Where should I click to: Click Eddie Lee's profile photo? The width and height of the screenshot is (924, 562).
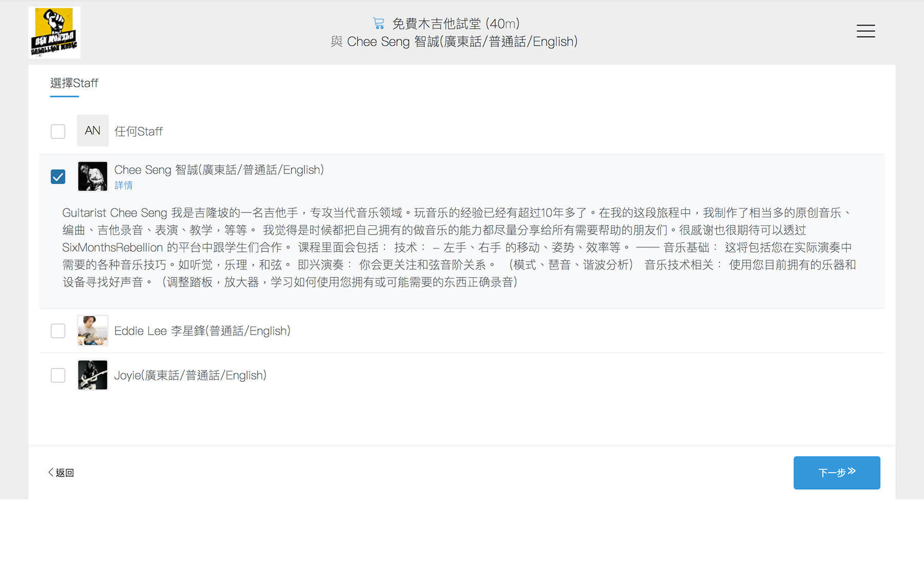click(92, 331)
